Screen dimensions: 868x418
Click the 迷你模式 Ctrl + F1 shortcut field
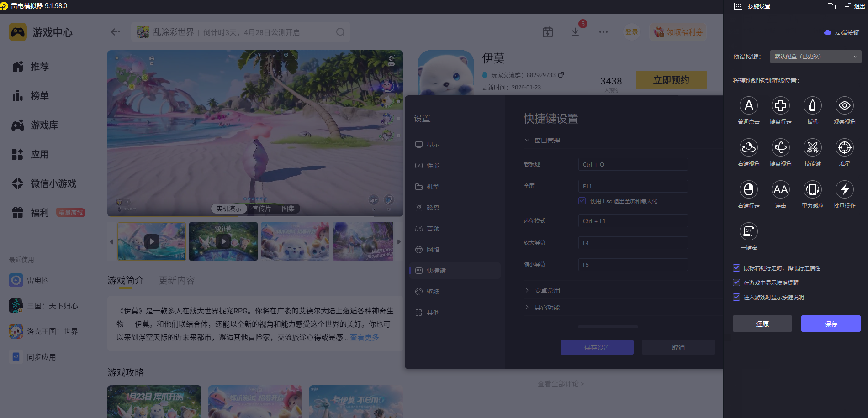633,221
